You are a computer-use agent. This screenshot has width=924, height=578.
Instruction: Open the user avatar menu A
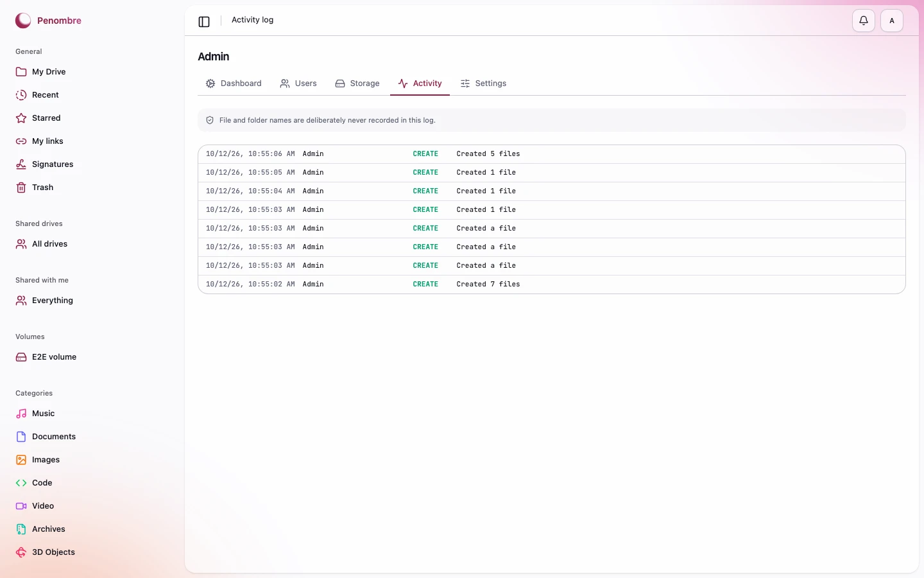(892, 21)
